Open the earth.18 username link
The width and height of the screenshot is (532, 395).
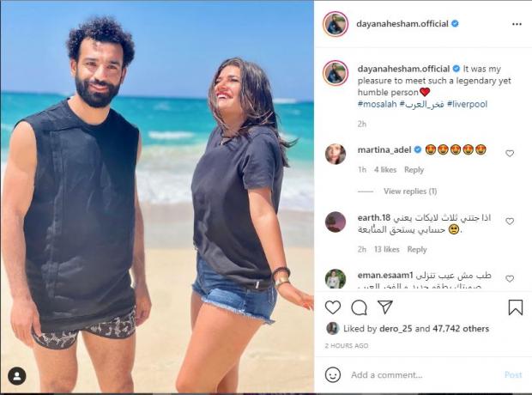click(374, 217)
